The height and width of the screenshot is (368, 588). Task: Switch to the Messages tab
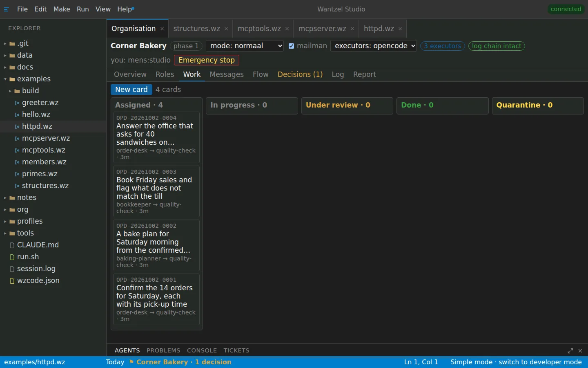tap(227, 74)
